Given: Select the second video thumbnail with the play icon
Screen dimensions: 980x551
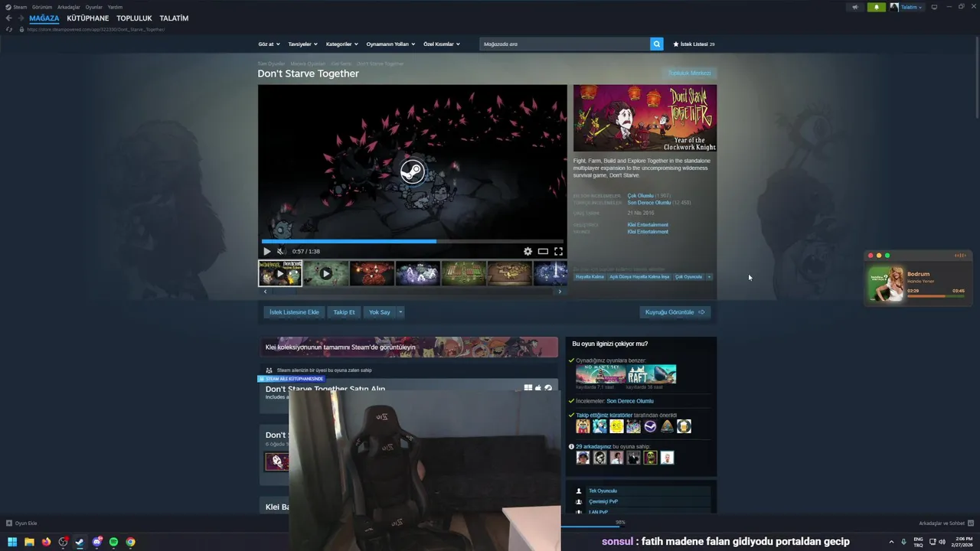Looking at the screenshot, I should pyautogui.click(x=325, y=273).
